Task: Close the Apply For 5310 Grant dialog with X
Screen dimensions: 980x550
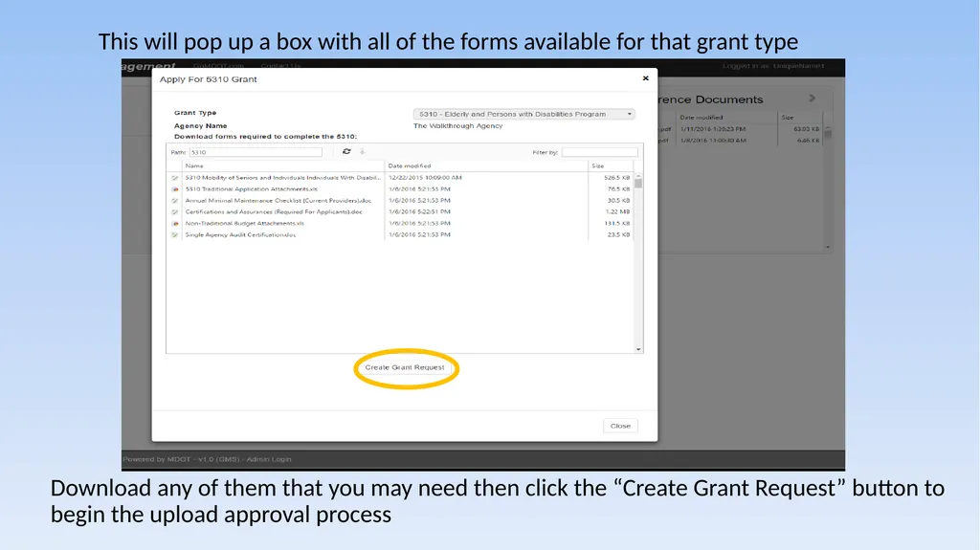Action: pyautogui.click(x=646, y=78)
